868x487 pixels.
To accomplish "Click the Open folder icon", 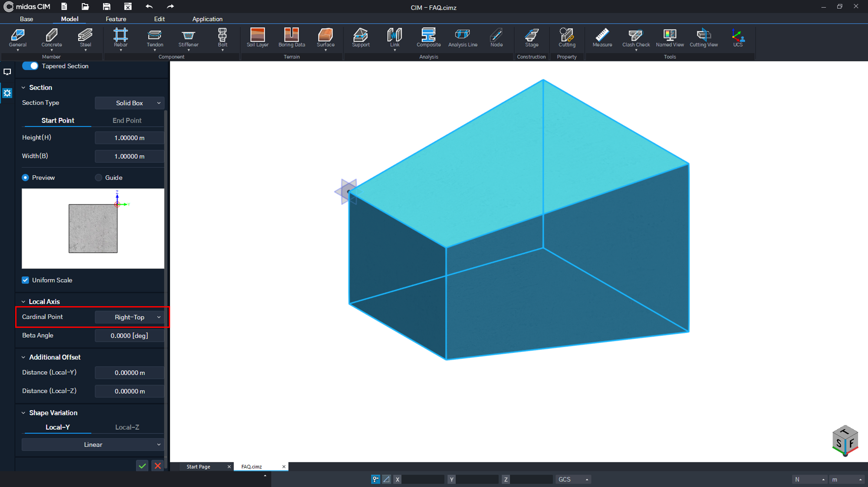I will click(x=85, y=7).
